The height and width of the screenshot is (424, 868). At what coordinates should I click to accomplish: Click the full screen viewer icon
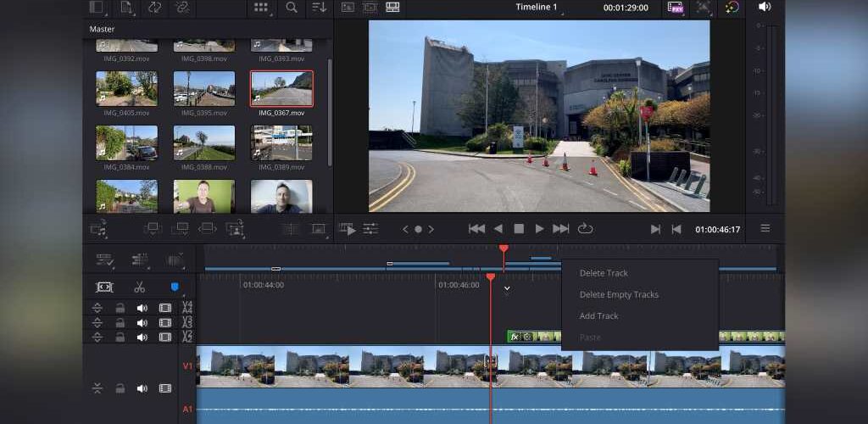(x=703, y=7)
